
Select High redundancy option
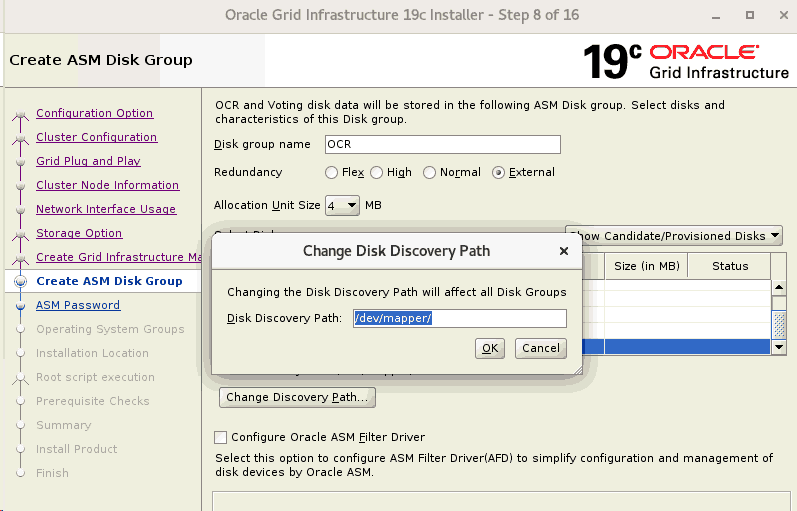[377, 172]
